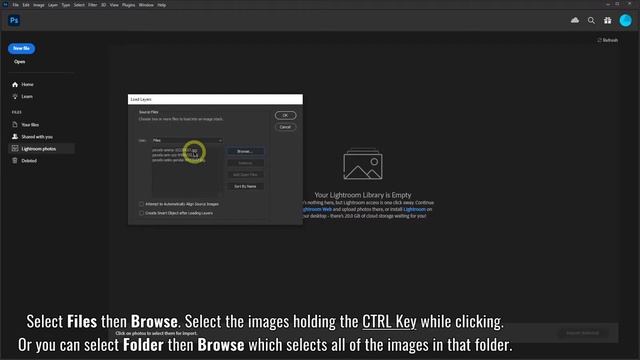640x360 pixels.
Task: Open the View menu
Action: point(114,5)
